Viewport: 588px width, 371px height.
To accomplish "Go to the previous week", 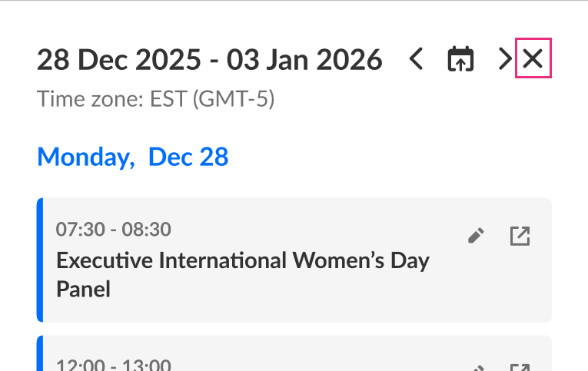I will point(416,59).
